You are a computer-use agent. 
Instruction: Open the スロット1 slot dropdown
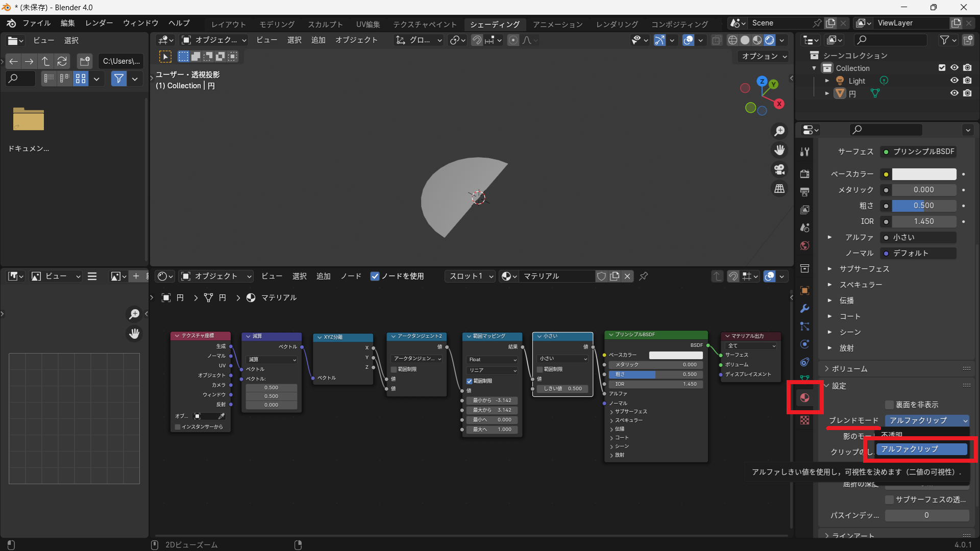click(x=470, y=276)
